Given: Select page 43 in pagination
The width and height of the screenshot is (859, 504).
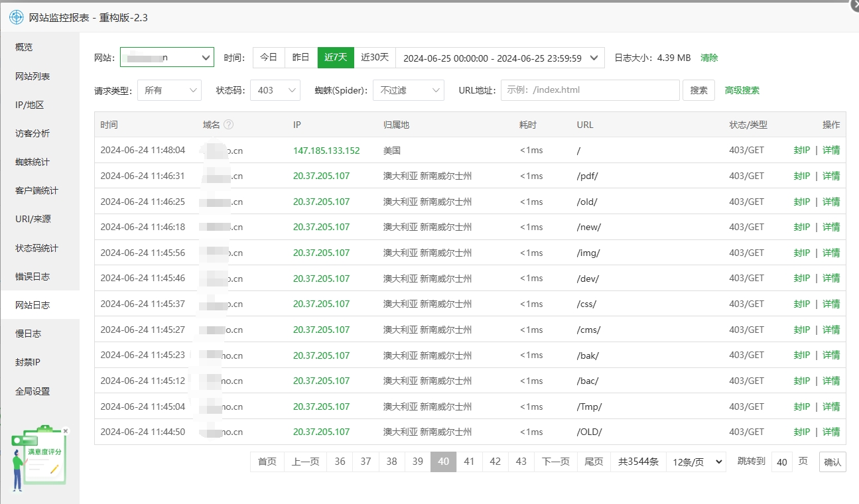Looking at the screenshot, I should coord(521,462).
